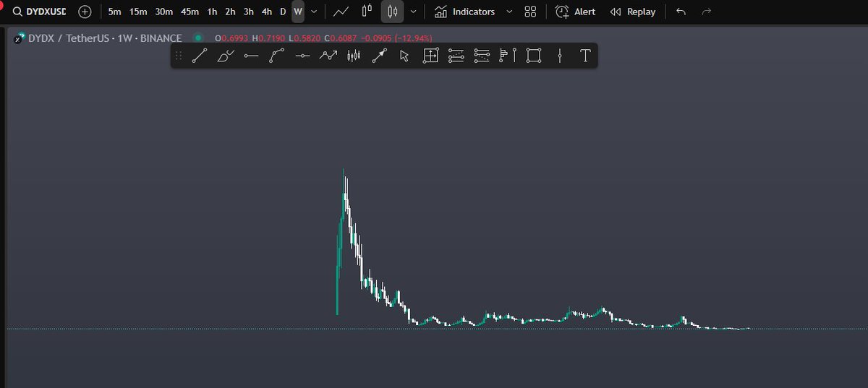Select the Rectangle drawing tool
868x388 pixels.
point(534,56)
